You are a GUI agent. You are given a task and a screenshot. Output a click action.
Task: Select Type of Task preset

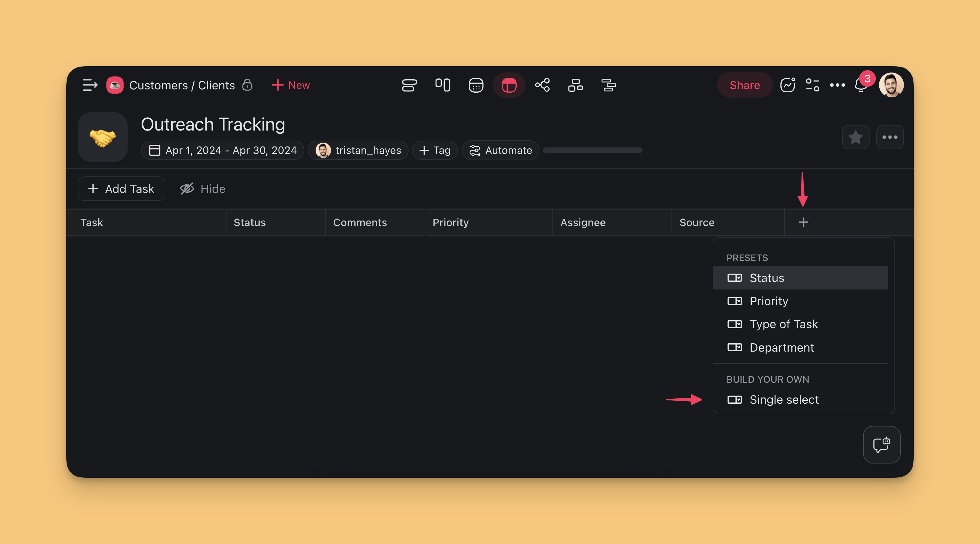click(783, 324)
